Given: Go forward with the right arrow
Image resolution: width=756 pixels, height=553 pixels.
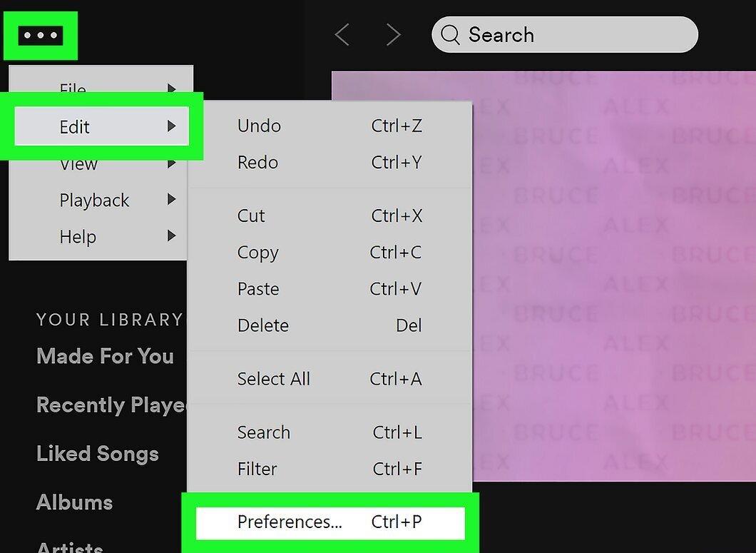Looking at the screenshot, I should (x=394, y=35).
